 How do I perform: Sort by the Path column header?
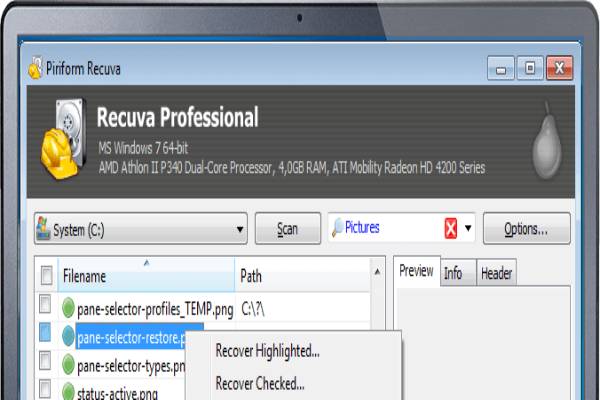coord(302,276)
